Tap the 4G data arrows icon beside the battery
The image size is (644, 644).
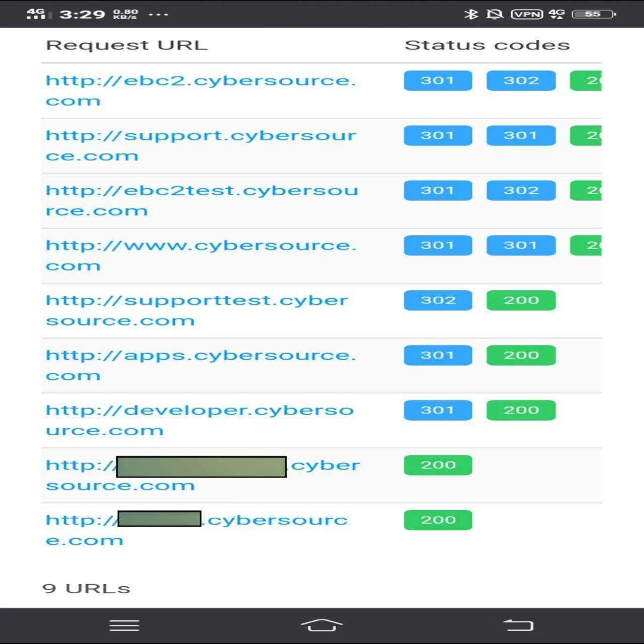coord(556,14)
